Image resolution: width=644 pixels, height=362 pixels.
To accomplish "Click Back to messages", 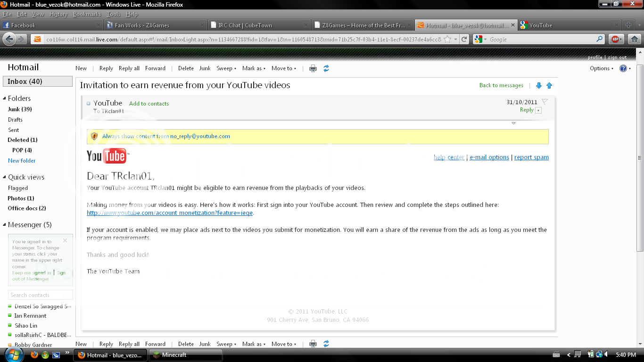I will pyautogui.click(x=501, y=85).
